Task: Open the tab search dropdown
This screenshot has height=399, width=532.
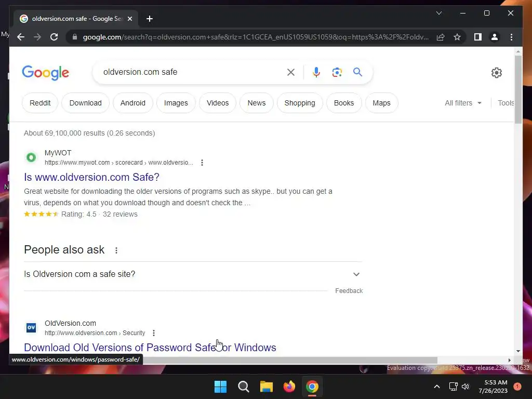Action: (x=438, y=13)
